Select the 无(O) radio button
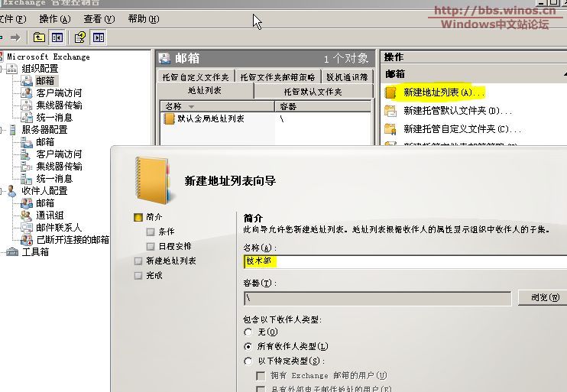567x392 pixels. click(x=248, y=332)
